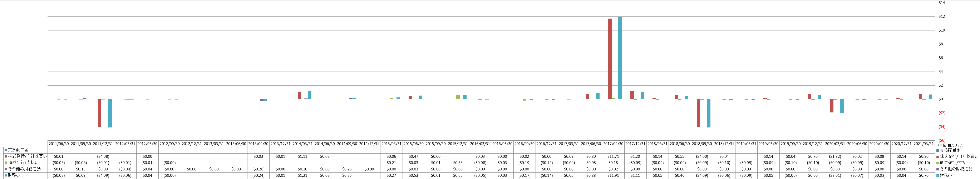Click the $11.91 cell
The height and width of the screenshot is (179, 980).
click(x=613, y=176)
